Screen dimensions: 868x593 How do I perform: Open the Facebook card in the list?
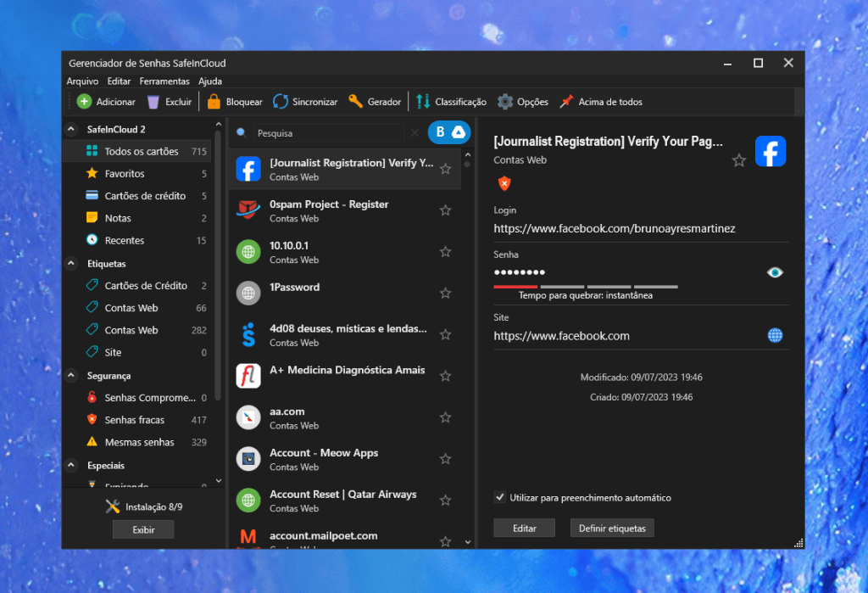345,169
